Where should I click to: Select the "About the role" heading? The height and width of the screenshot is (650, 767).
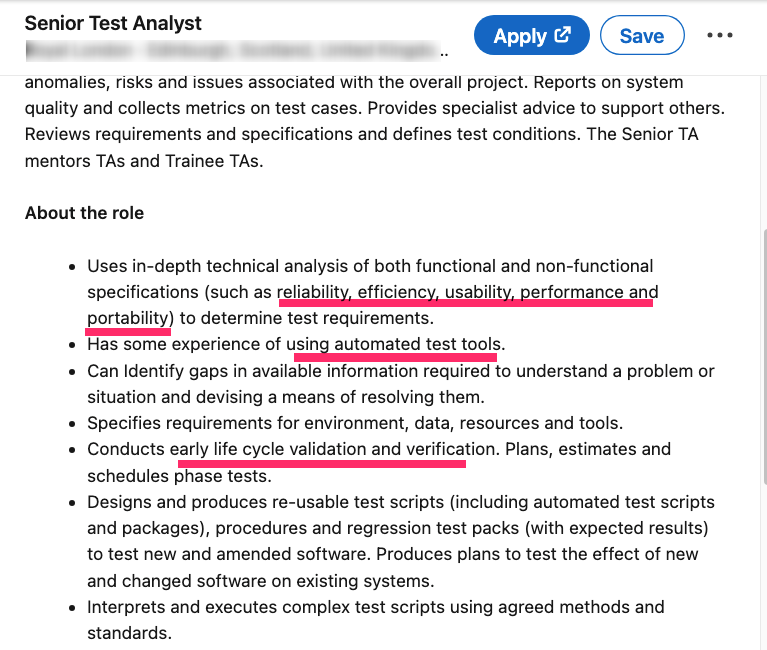point(84,213)
